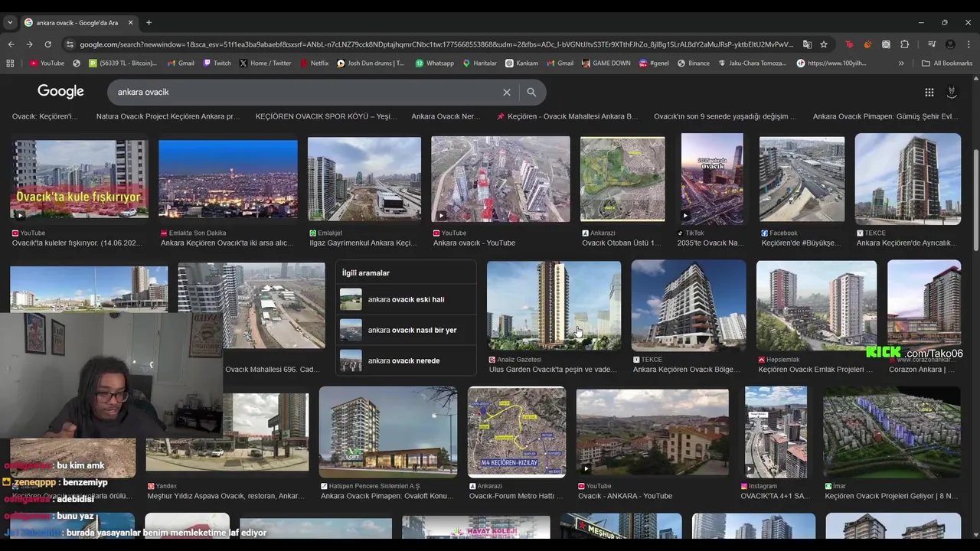Viewport: 980px width, 551px height.
Task: Open the Josh Dun drums bookmark
Action: [x=371, y=64]
